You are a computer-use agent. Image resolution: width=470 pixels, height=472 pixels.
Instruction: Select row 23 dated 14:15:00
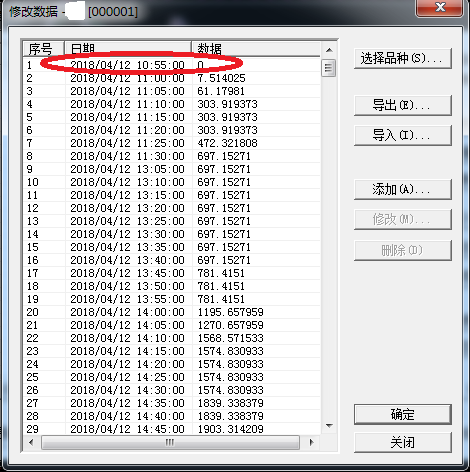[172, 351]
